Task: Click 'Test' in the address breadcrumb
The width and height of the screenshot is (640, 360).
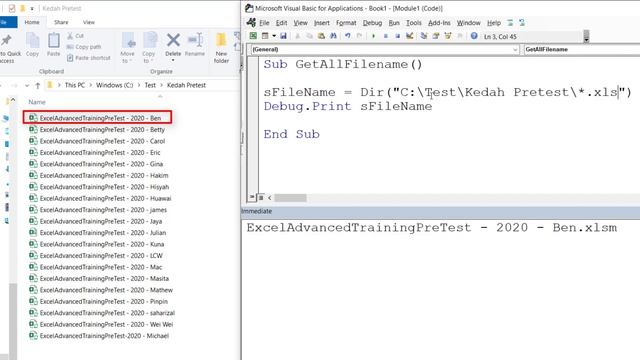Action: [x=150, y=85]
